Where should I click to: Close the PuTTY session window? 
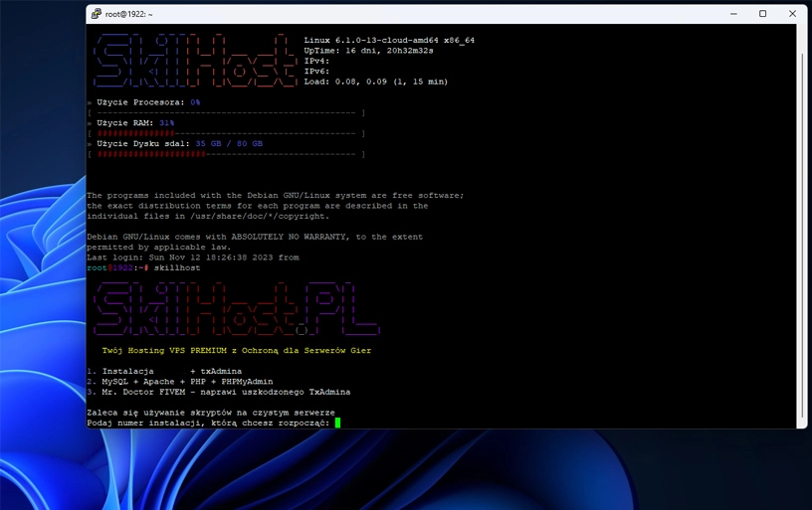(x=792, y=14)
